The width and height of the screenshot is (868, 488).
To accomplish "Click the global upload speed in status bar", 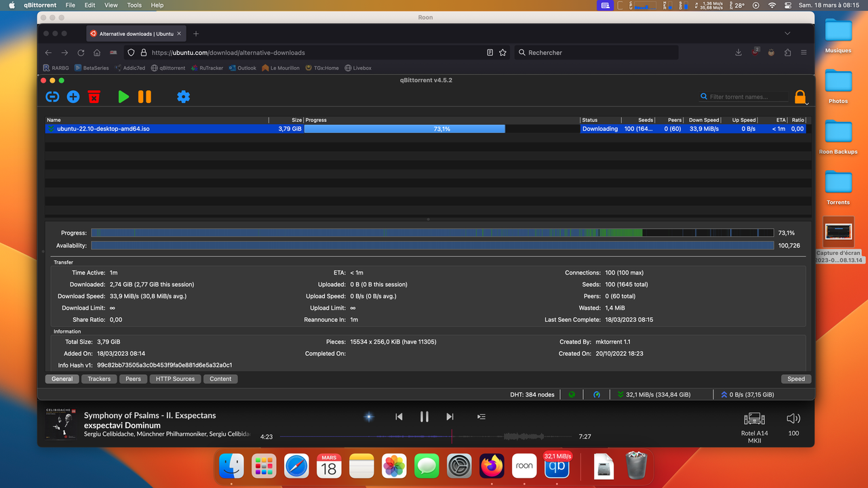I will (x=747, y=394).
